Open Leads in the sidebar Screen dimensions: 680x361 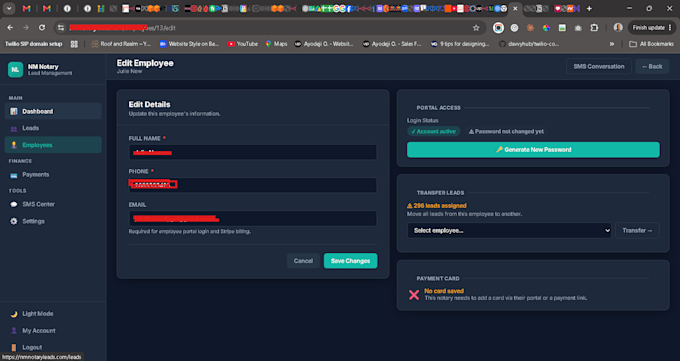point(53,128)
